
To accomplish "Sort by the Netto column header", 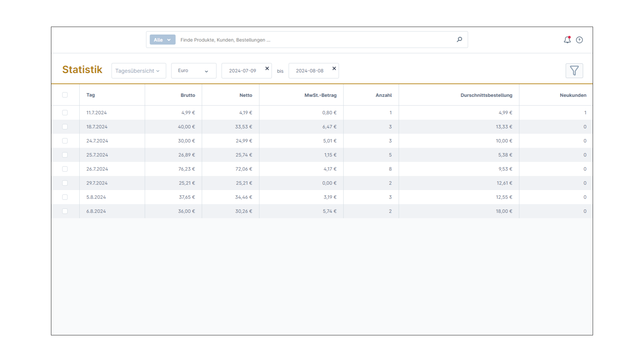I will 246,95.
